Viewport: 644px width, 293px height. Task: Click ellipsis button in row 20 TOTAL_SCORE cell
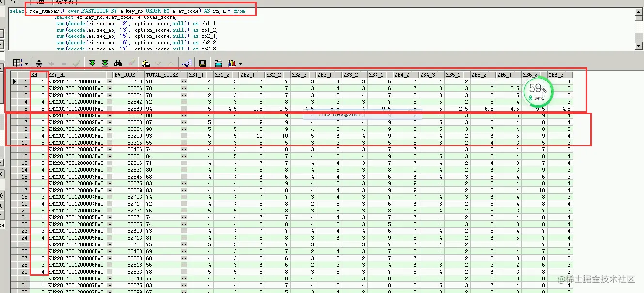click(x=184, y=211)
